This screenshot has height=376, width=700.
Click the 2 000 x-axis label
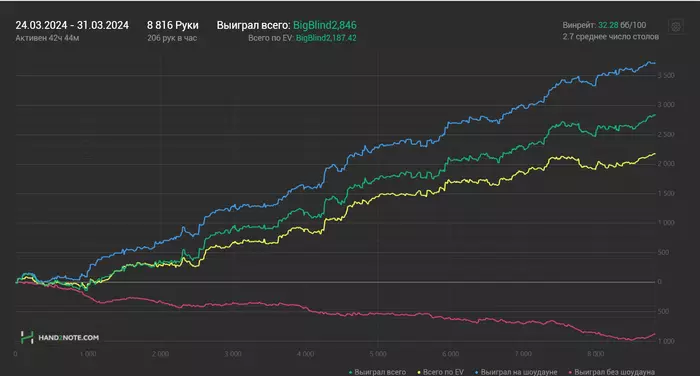click(160, 354)
